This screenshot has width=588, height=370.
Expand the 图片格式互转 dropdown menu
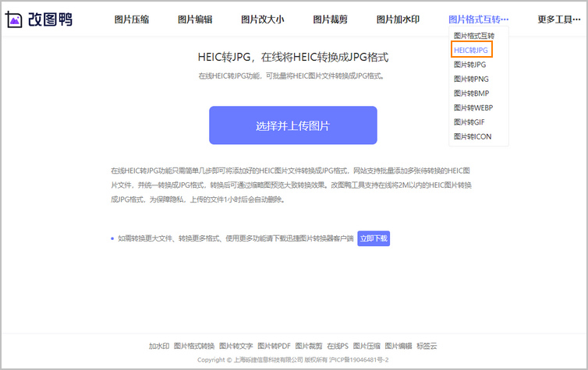[x=478, y=19]
